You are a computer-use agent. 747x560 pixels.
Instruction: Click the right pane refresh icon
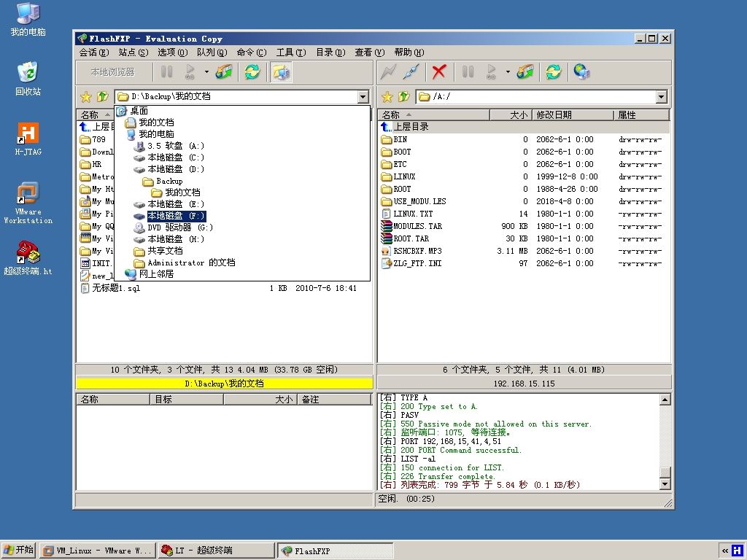click(x=553, y=72)
